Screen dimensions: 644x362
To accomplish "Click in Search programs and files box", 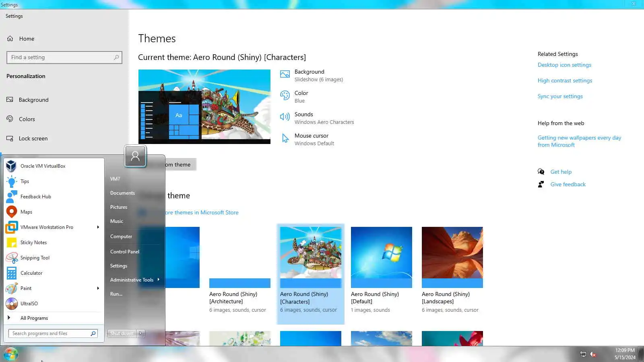I will pos(53,333).
